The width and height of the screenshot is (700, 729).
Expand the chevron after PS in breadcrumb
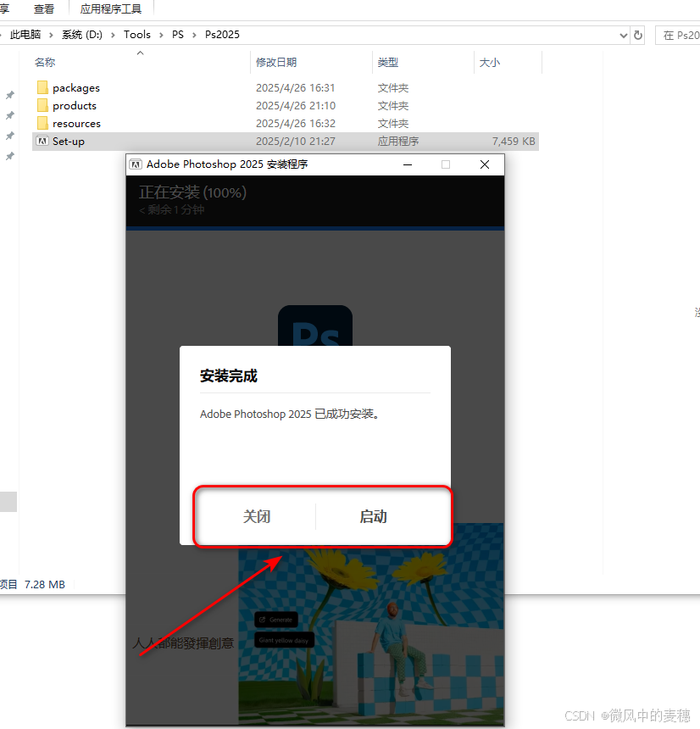tap(194, 35)
